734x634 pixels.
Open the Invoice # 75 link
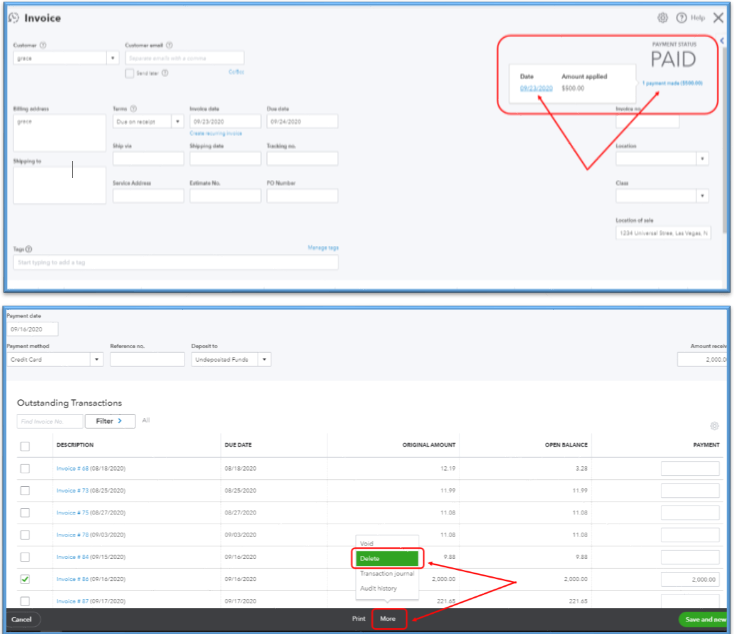point(72,512)
